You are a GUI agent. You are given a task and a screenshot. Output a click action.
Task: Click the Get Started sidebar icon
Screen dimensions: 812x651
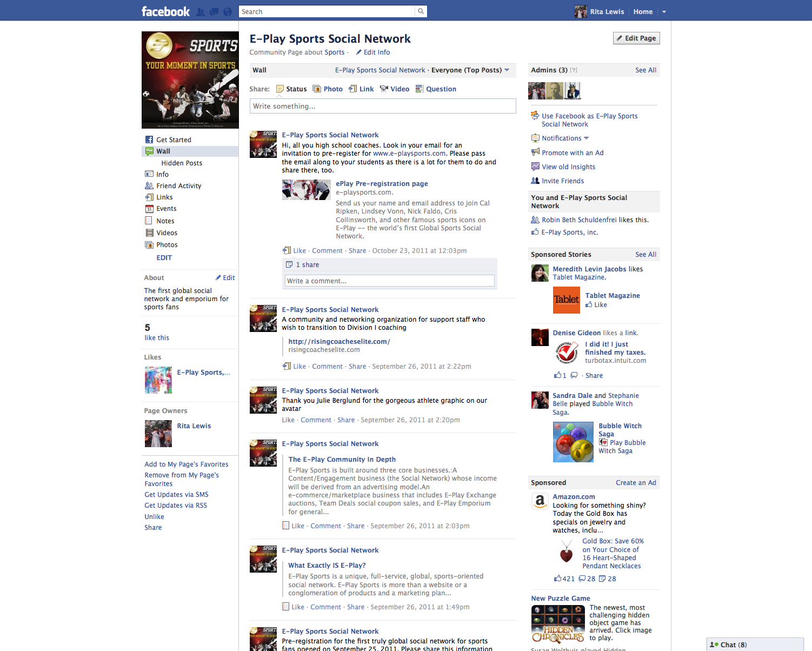click(149, 139)
